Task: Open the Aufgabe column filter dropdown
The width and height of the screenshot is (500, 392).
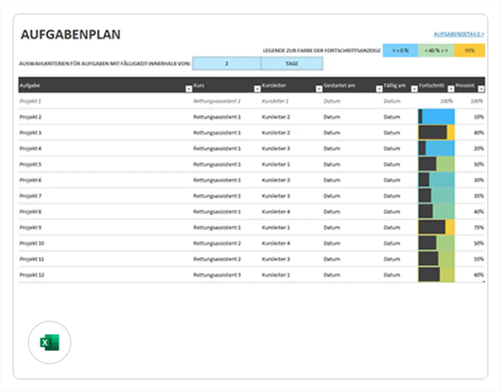Action: click(189, 89)
